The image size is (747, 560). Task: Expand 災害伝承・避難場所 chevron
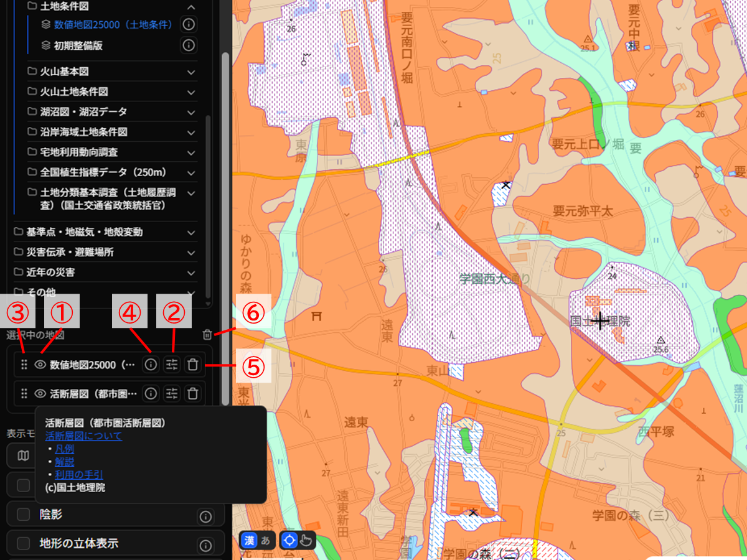(190, 253)
